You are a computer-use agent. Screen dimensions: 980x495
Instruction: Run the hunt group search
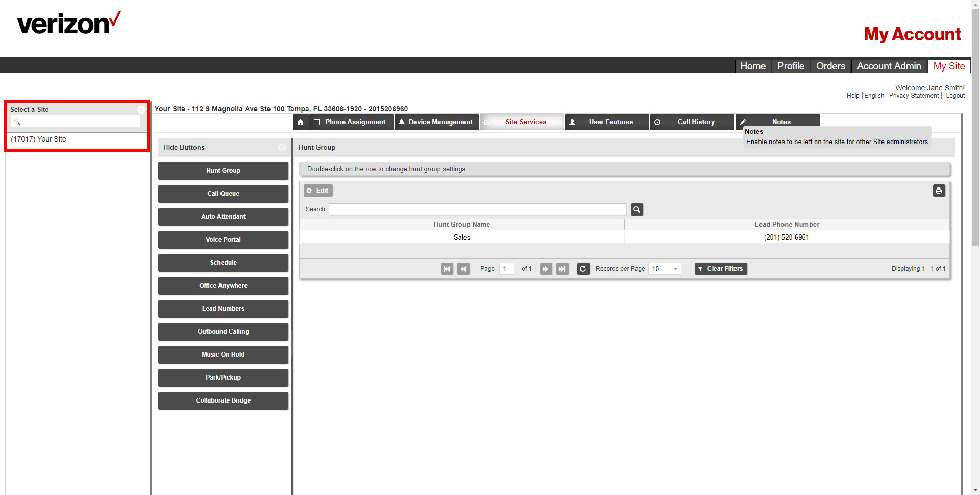(636, 209)
